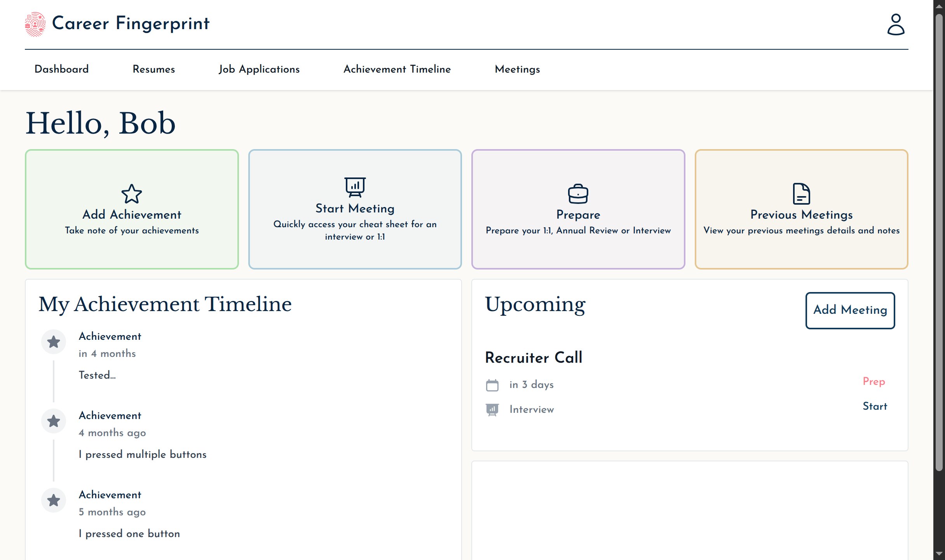Click the scroll down arrow on the scrollbar
945x560 pixels.
(939, 553)
